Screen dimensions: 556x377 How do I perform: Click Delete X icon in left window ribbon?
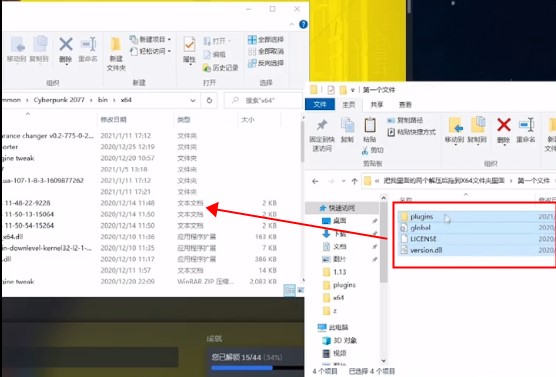pyautogui.click(x=66, y=45)
